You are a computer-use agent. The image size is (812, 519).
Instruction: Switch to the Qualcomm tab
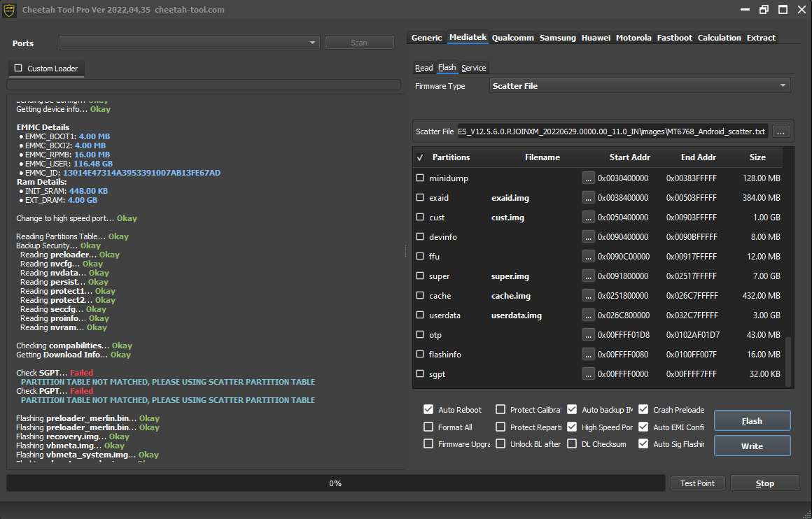(512, 38)
